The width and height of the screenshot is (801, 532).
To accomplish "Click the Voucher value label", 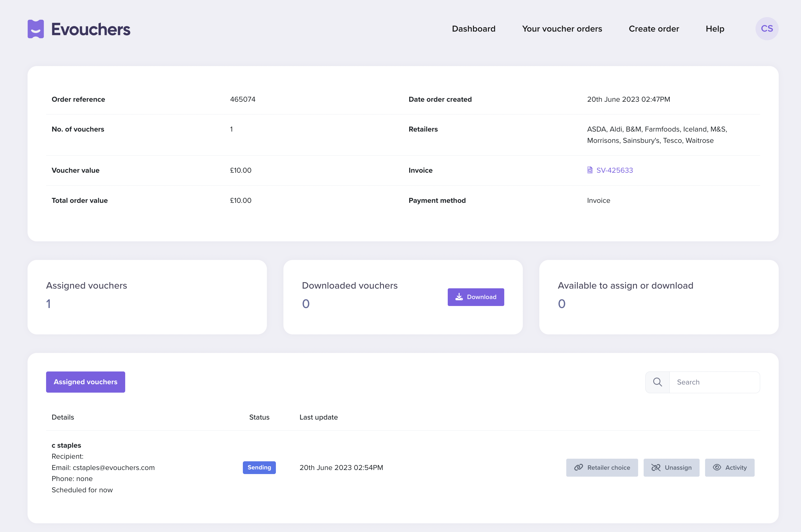I will coord(75,170).
